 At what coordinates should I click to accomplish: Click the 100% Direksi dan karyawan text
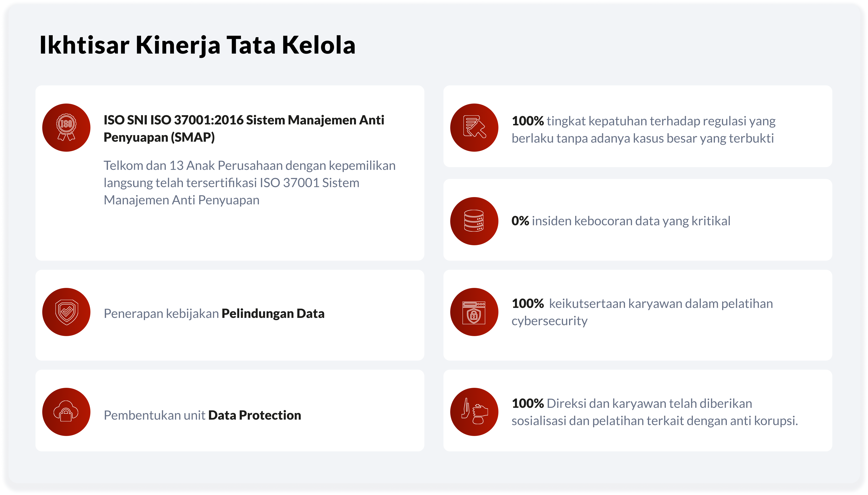[x=632, y=403]
